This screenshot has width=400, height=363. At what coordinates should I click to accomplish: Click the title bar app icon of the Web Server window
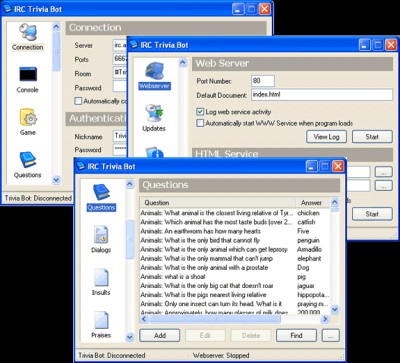(x=134, y=45)
